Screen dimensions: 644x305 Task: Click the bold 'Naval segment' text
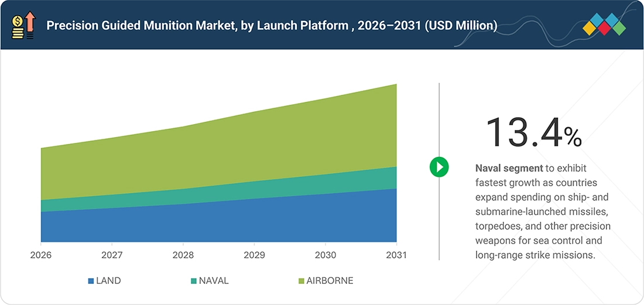pos(509,168)
